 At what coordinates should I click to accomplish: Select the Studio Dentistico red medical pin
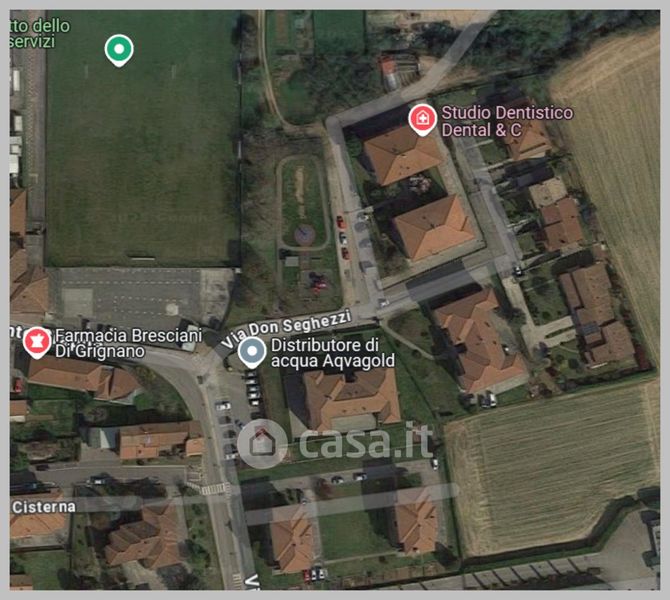click(x=423, y=120)
